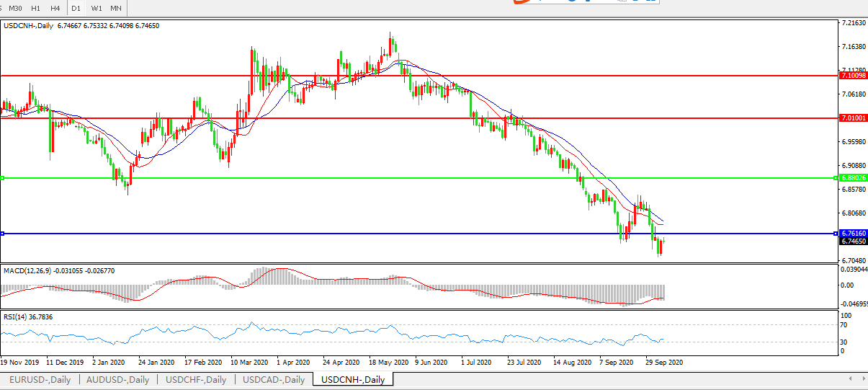
Task: Click the green line's left anchor handle
Action: click(x=3, y=177)
